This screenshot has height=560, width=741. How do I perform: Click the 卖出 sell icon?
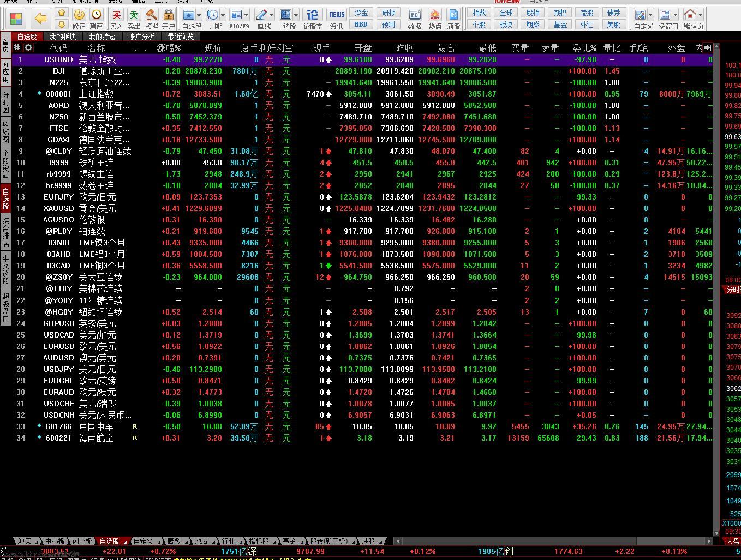(134, 15)
